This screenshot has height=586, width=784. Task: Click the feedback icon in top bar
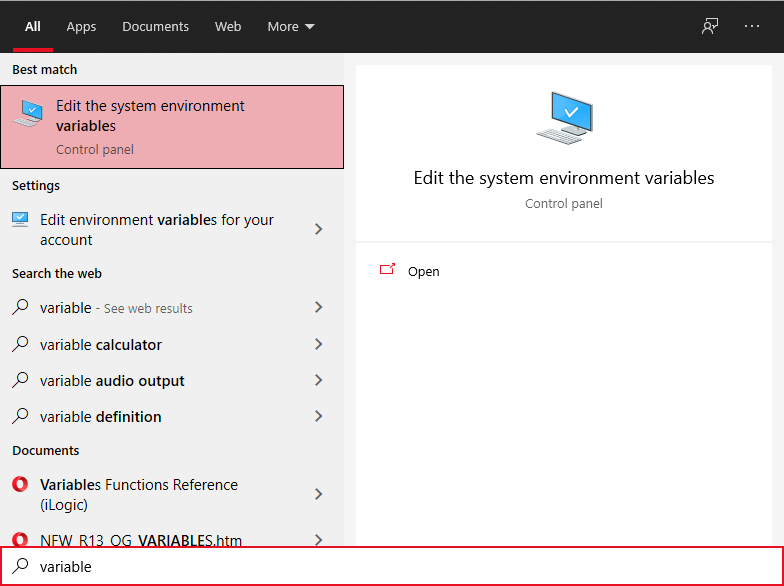tap(710, 27)
